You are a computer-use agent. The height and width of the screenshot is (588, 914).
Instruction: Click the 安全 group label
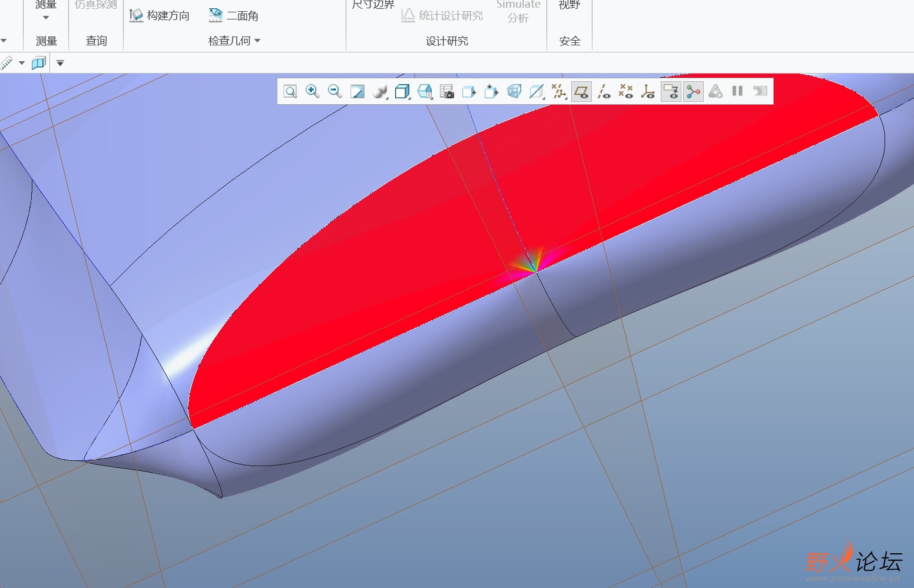(569, 41)
